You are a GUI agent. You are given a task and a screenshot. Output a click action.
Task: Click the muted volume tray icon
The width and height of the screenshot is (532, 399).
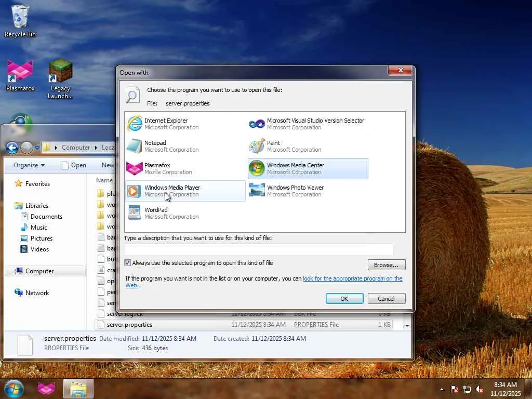click(480, 389)
